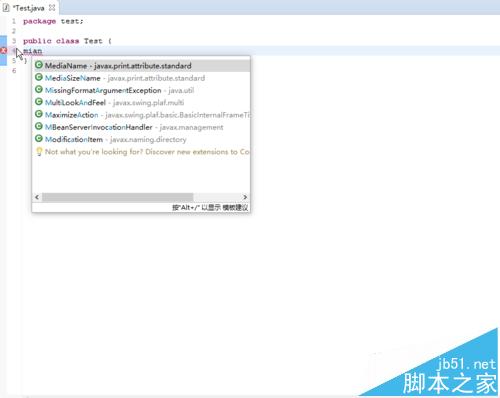Click the class icon beside ModificationItem

39,138
